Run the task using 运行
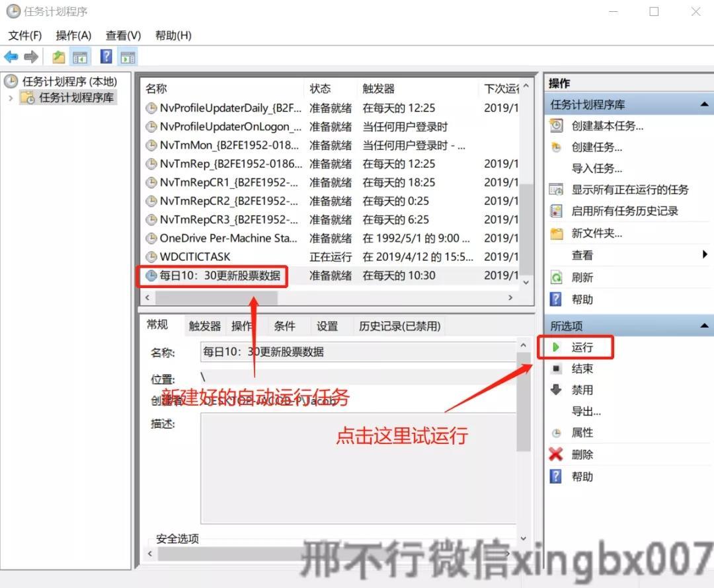 tap(582, 346)
